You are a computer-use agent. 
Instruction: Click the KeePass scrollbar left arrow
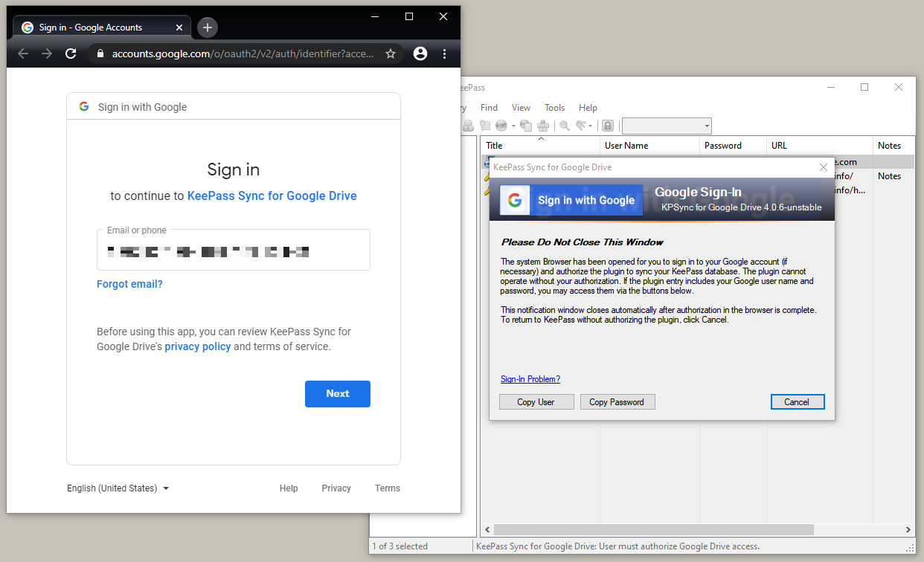click(x=487, y=530)
